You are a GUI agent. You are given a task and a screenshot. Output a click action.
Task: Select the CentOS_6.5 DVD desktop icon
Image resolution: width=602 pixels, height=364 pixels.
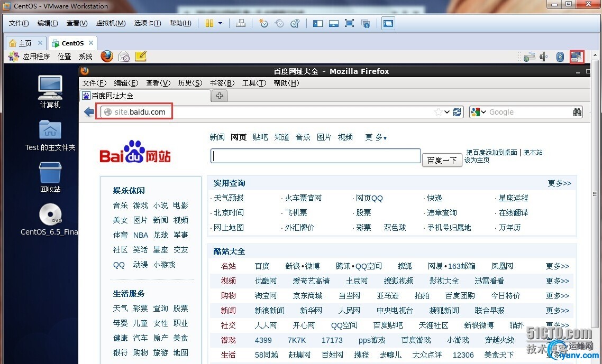coord(50,219)
